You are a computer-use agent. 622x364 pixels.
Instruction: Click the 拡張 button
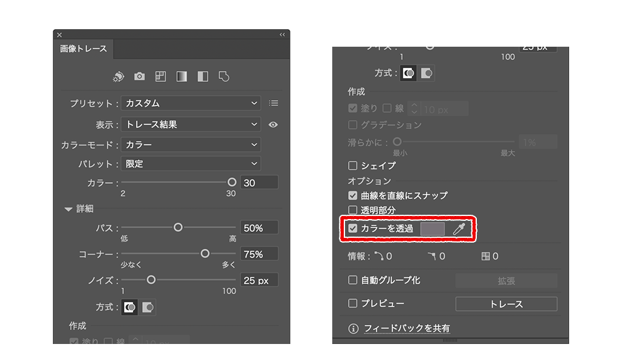pos(506,281)
